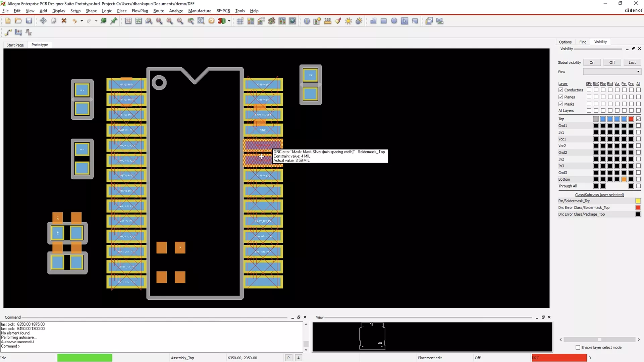Open the 3D view dropdown arrow

228,21
